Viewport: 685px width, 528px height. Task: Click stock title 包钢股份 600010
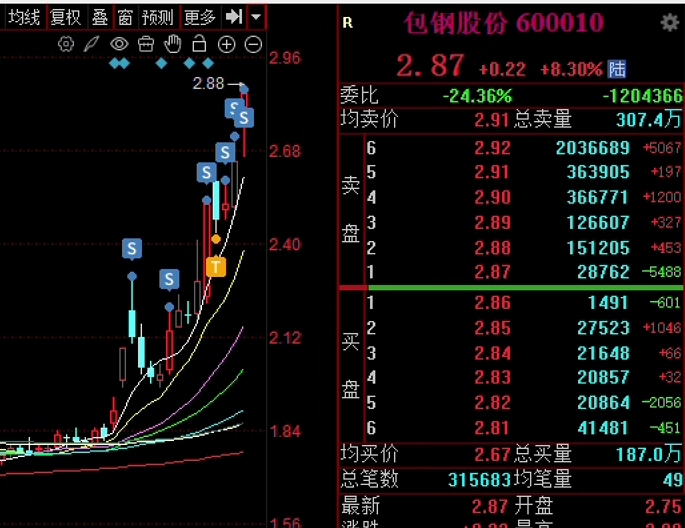pyautogui.click(x=504, y=23)
